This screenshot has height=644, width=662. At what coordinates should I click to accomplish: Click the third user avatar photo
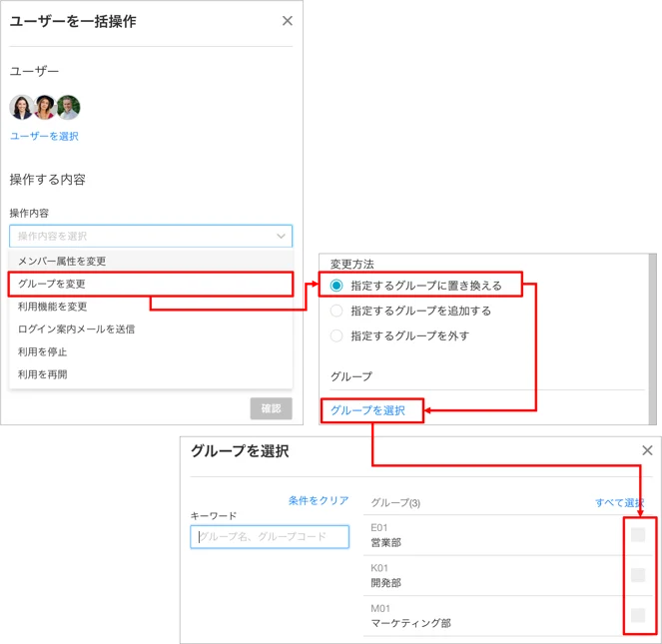click(68, 107)
